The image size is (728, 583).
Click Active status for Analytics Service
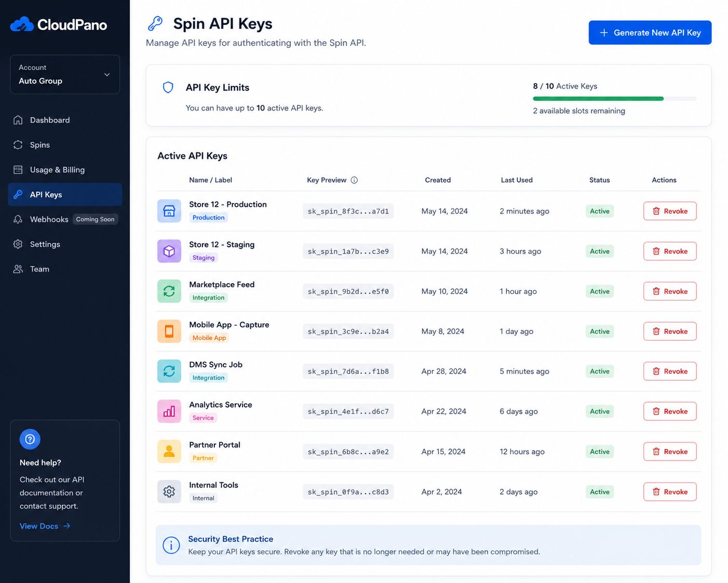click(600, 411)
